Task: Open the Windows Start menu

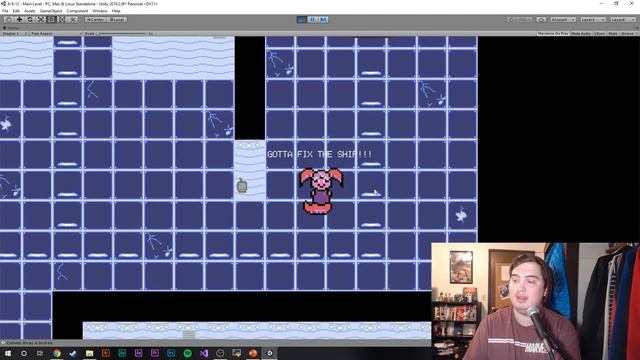Action: pos(8,353)
